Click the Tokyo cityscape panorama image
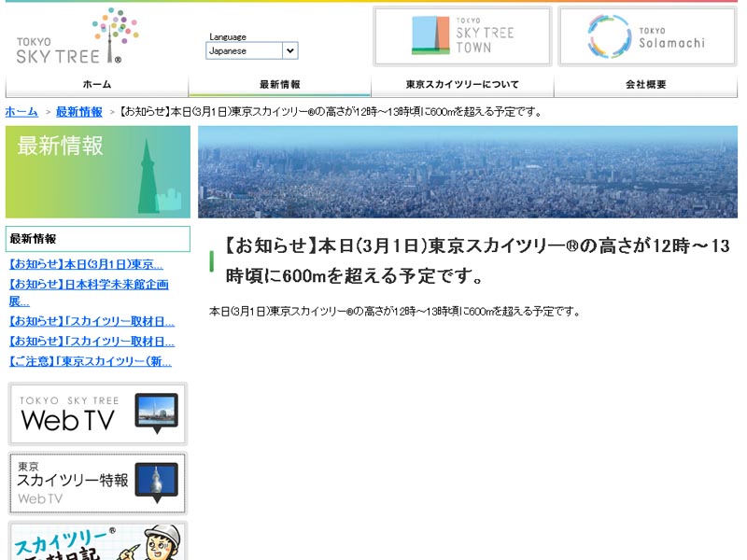Viewport: 747px width, 560px height. coord(467,173)
